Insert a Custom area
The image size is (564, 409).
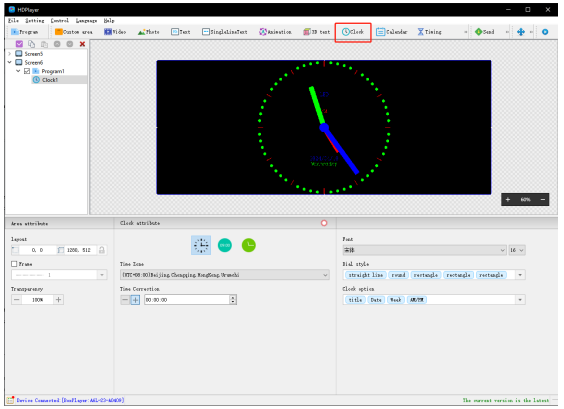[x=74, y=32]
